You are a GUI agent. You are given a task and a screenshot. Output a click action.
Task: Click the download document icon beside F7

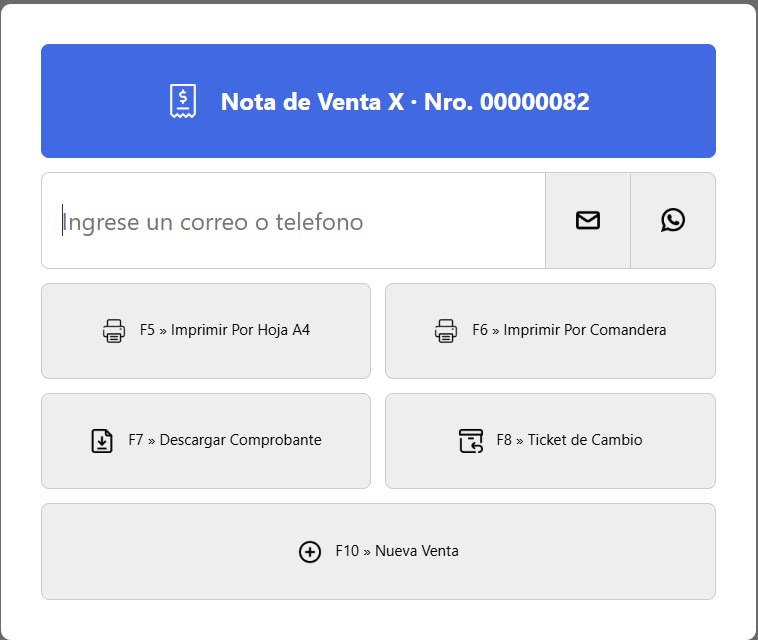[102, 440]
